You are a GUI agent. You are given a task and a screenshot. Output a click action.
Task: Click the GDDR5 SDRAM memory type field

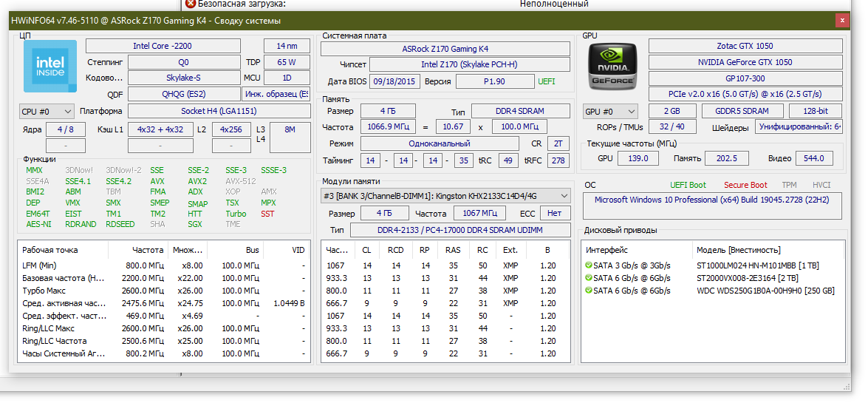(x=743, y=111)
